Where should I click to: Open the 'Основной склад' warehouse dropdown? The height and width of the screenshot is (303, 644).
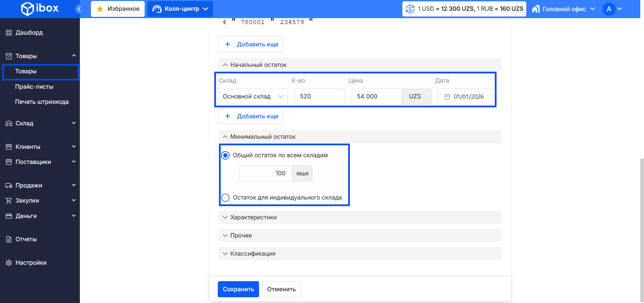[253, 97]
